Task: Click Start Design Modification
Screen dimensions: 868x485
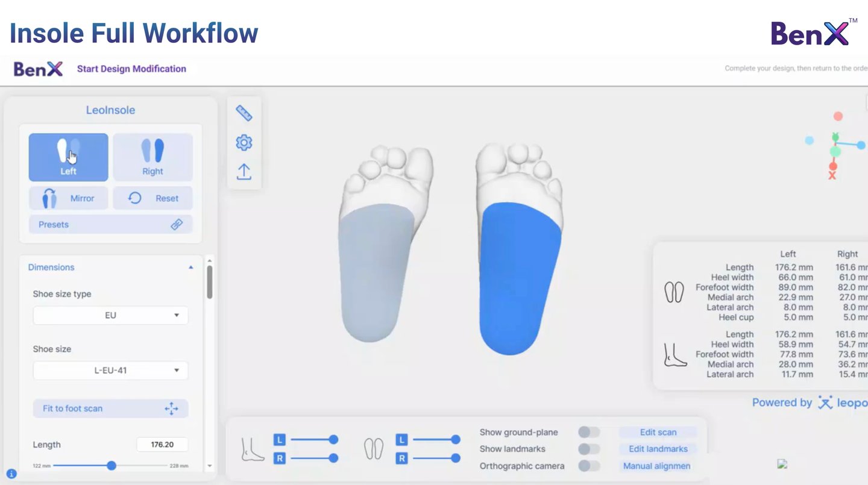Action: (x=131, y=69)
